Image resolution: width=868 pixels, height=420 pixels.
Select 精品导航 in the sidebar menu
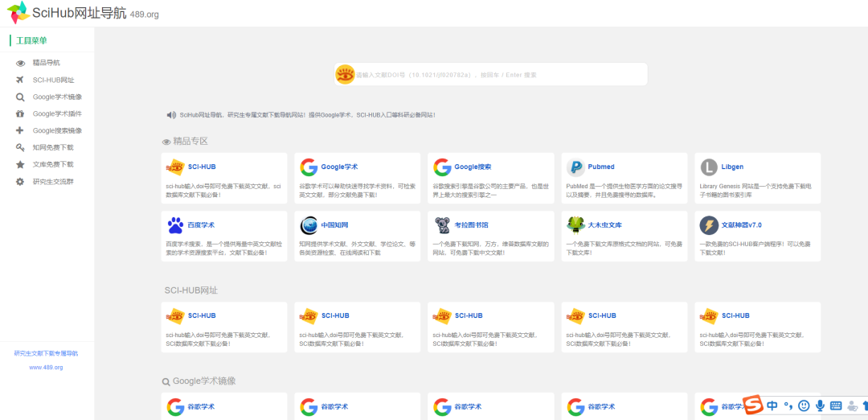(x=46, y=63)
